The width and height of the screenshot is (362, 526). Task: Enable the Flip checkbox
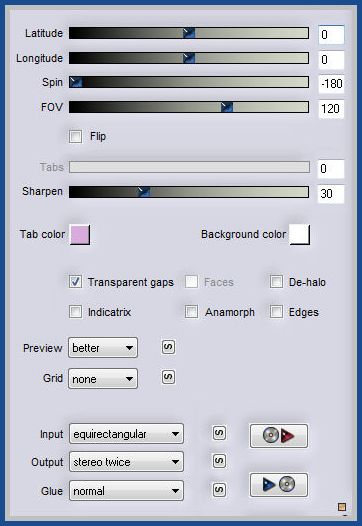pyautogui.click(x=75, y=137)
